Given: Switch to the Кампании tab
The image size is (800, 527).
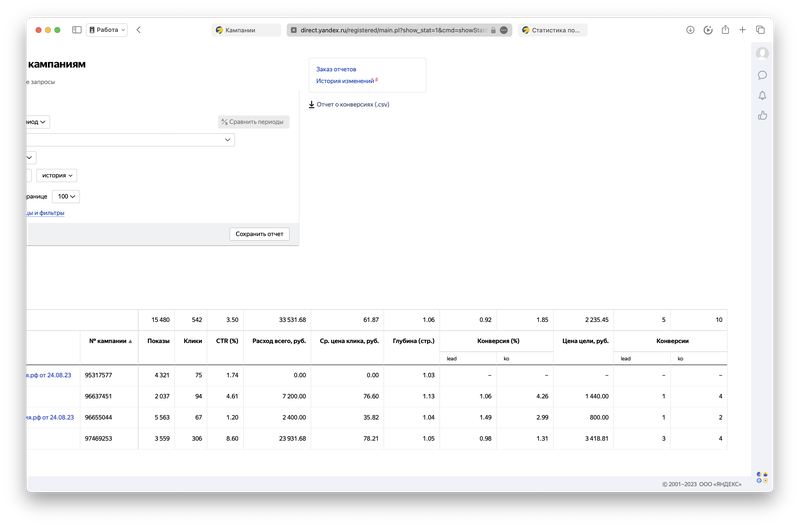Looking at the screenshot, I should [246, 30].
